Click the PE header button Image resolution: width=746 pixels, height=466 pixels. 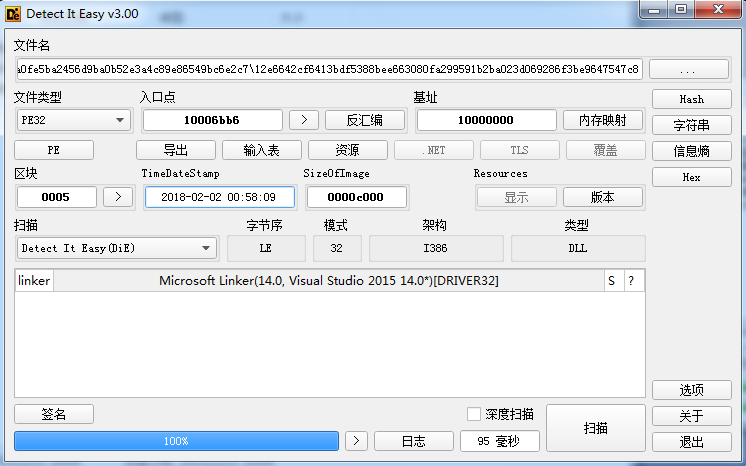pos(54,150)
